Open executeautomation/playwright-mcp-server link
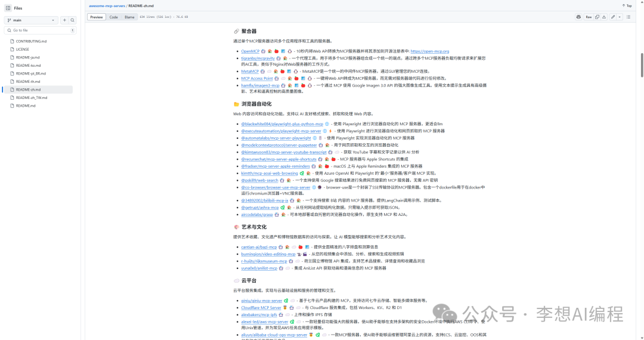This screenshot has height=340, width=644. point(281,131)
